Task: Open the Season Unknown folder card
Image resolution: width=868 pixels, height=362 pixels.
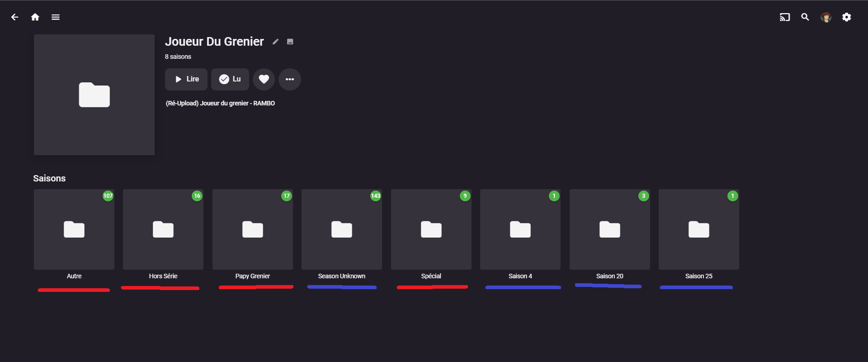Action: tap(342, 229)
